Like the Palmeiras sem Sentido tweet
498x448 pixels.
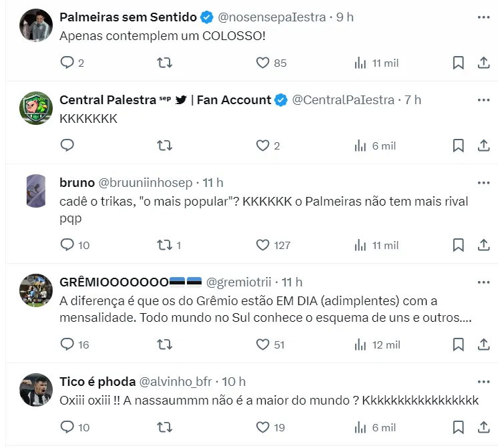[263, 63]
